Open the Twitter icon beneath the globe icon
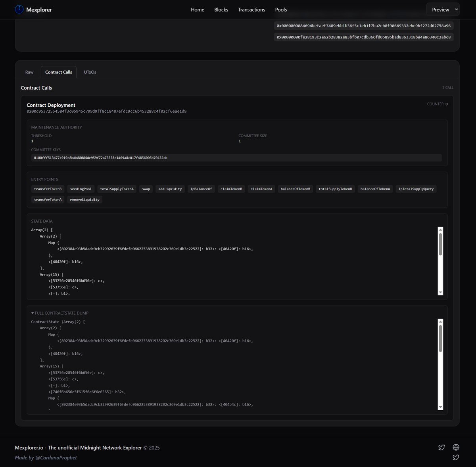The image size is (476, 467). 456,457
